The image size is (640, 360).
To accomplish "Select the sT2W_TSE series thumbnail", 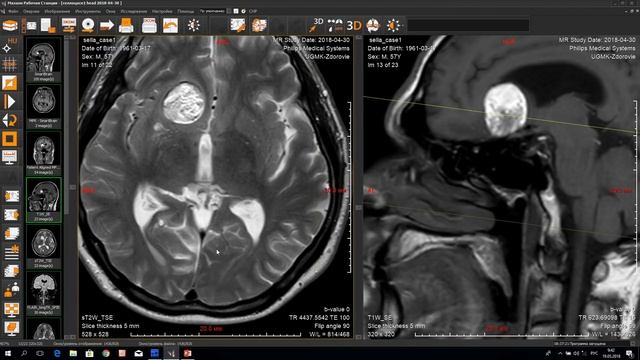I will pyautogui.click(x=43, y=247).
